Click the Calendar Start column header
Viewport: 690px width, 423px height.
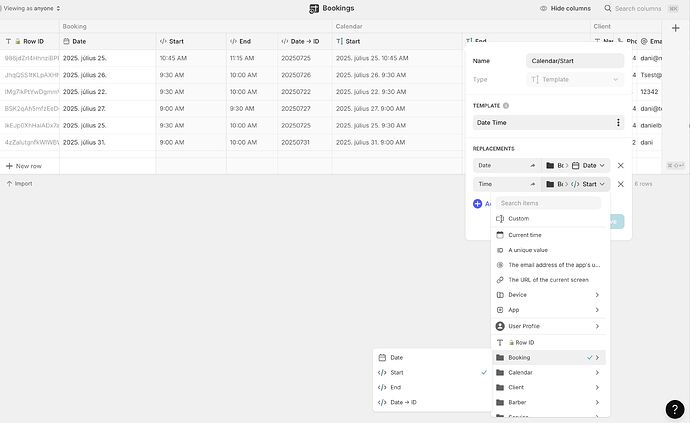pos(397,41)
